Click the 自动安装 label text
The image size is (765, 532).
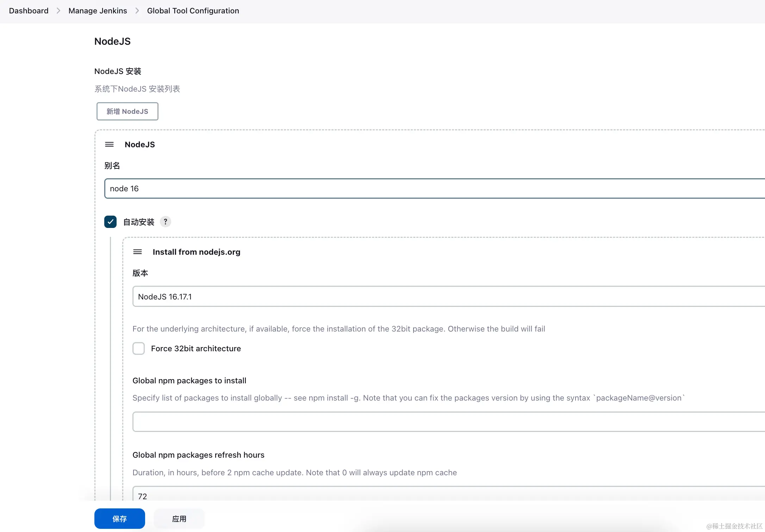pyautogui.click(x=139, y=222)
